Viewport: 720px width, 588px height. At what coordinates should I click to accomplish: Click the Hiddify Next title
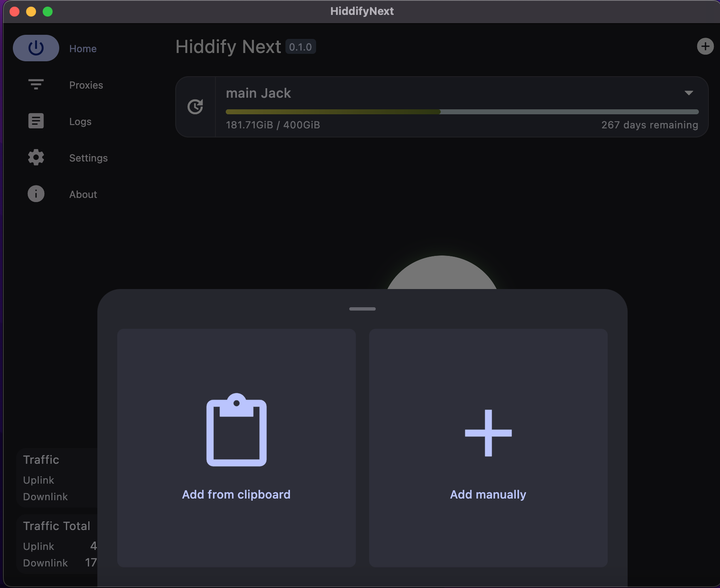(x=228, y=47)
